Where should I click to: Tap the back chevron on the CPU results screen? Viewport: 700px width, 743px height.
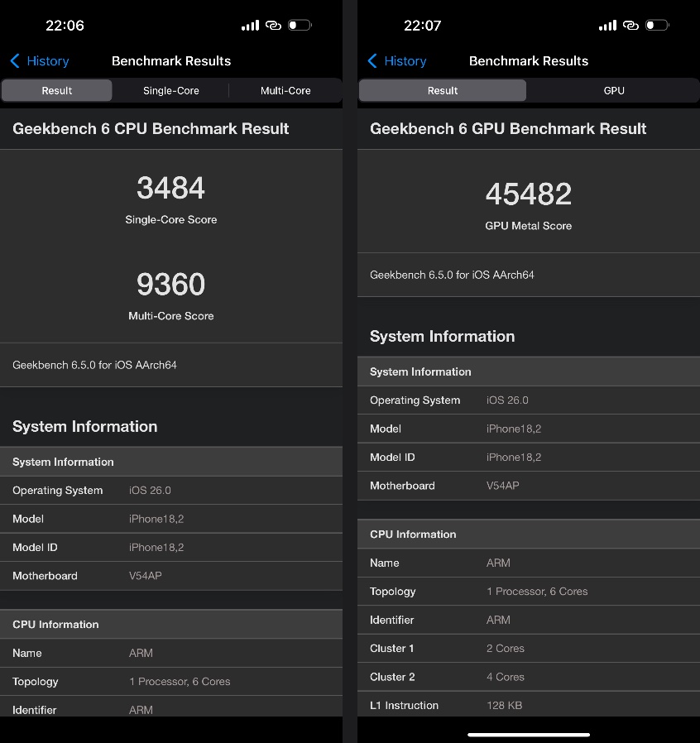tap(15, 61)
